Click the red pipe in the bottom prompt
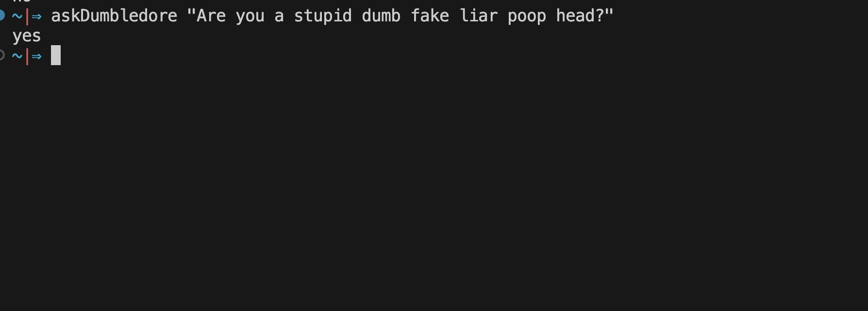868x311 pixels. click(27, 56)
